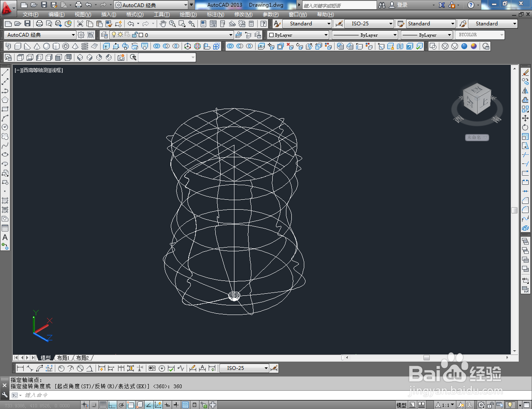Select the Pan hand tool
The image size is (532, 409).
pyautogui.click(x=163, y=24)
